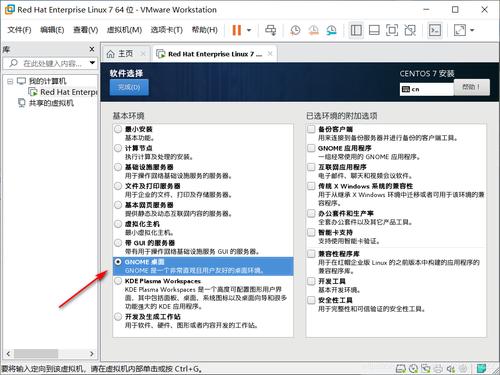500x375 pixels.
Task: Close the 主页 tab
Action: click(x=143, y=53)
